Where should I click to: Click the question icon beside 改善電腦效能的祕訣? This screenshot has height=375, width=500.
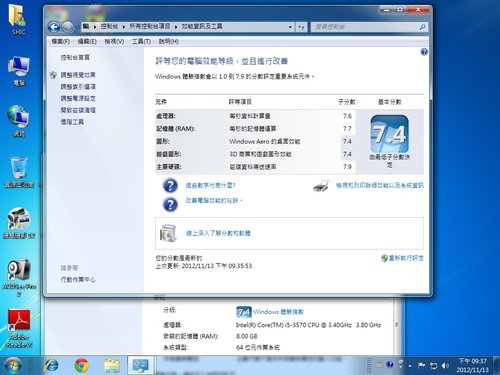pos(170,204)
